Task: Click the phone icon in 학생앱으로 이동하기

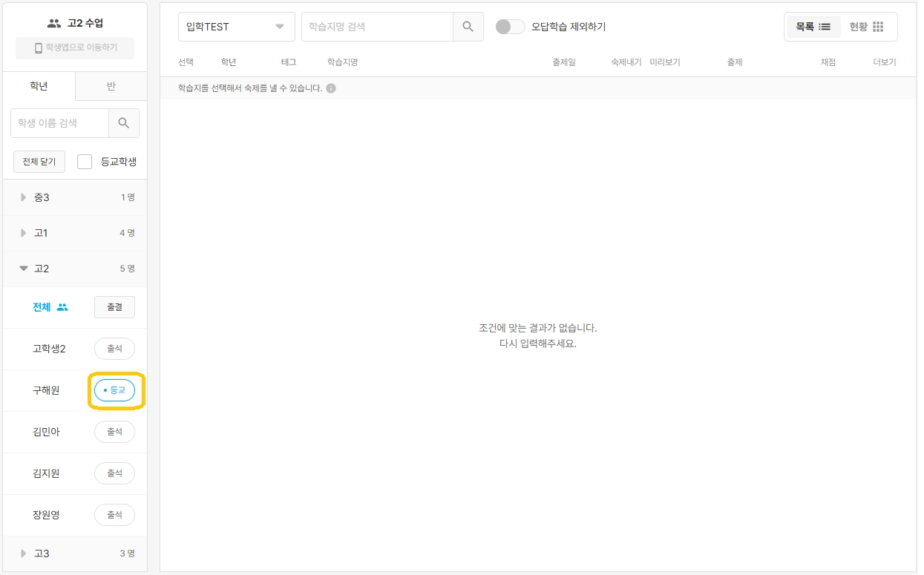Action: point(39,48)
